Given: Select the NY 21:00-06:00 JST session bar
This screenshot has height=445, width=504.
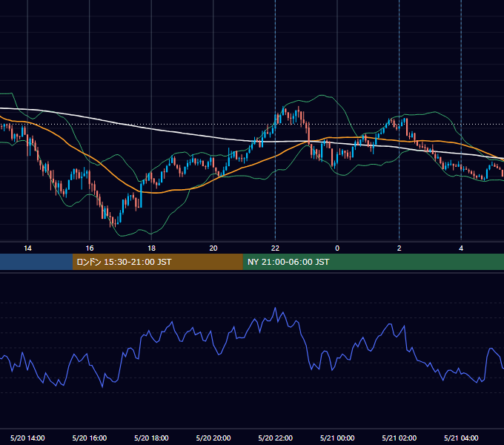Looking at the screenshot, I should point(373,262).
